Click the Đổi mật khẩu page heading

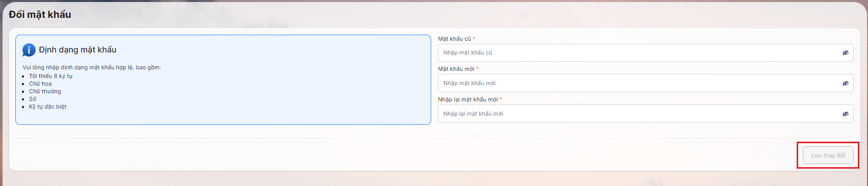(40, 15)
